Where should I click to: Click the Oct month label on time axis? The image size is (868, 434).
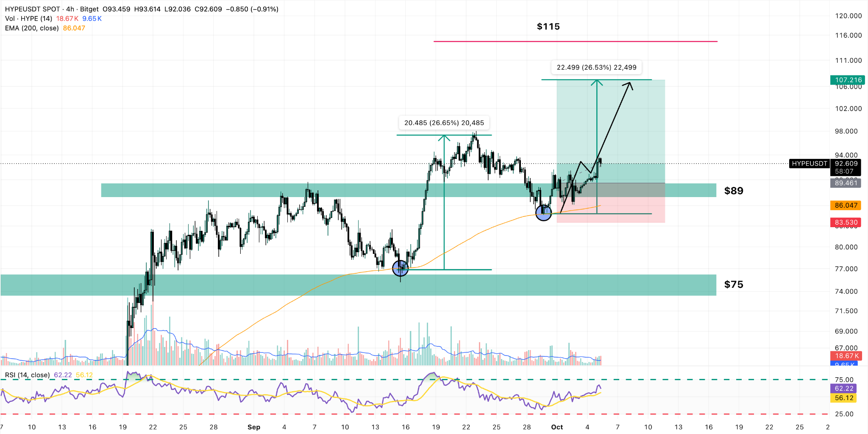[x=557, y=427]
